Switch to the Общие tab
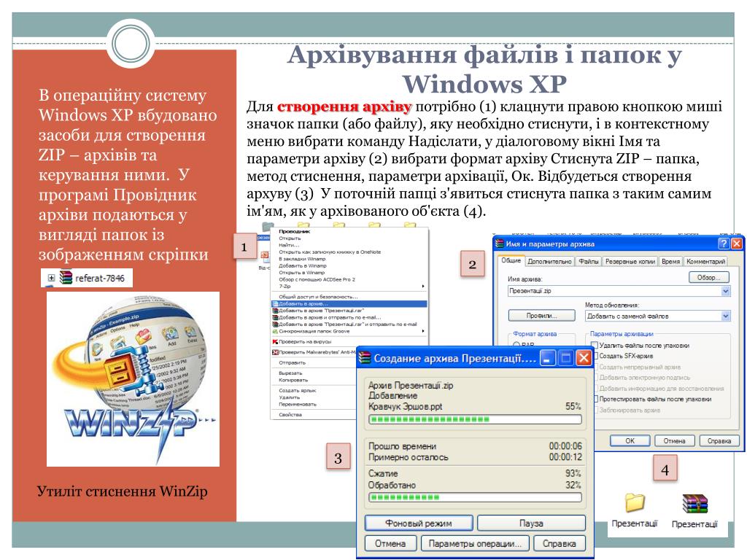The height and width of the screenshot is (560, 747). click(x=511, y=260)
